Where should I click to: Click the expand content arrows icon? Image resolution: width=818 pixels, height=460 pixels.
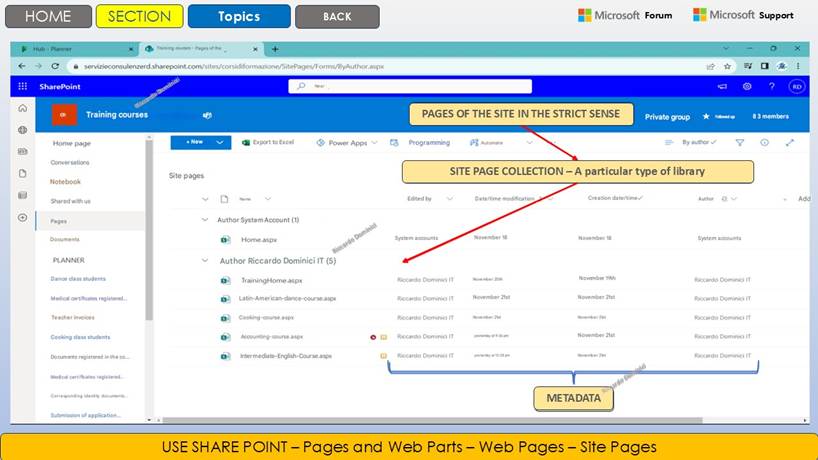coord(789,143)
